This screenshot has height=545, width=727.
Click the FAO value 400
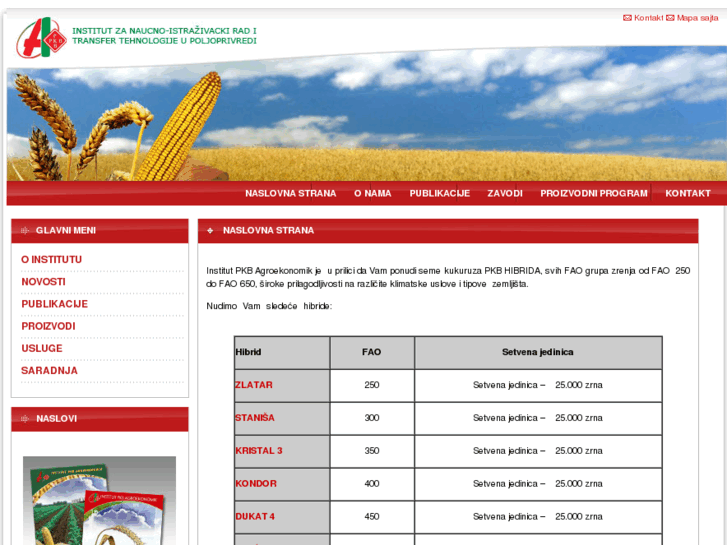point(372,484)
